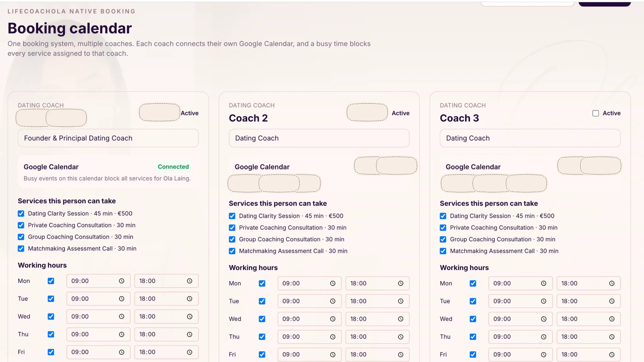Screen dimensions: 644x362
Task: Open clock picker for Coach 2 Tuesday end
Action: tap(401, 301)
